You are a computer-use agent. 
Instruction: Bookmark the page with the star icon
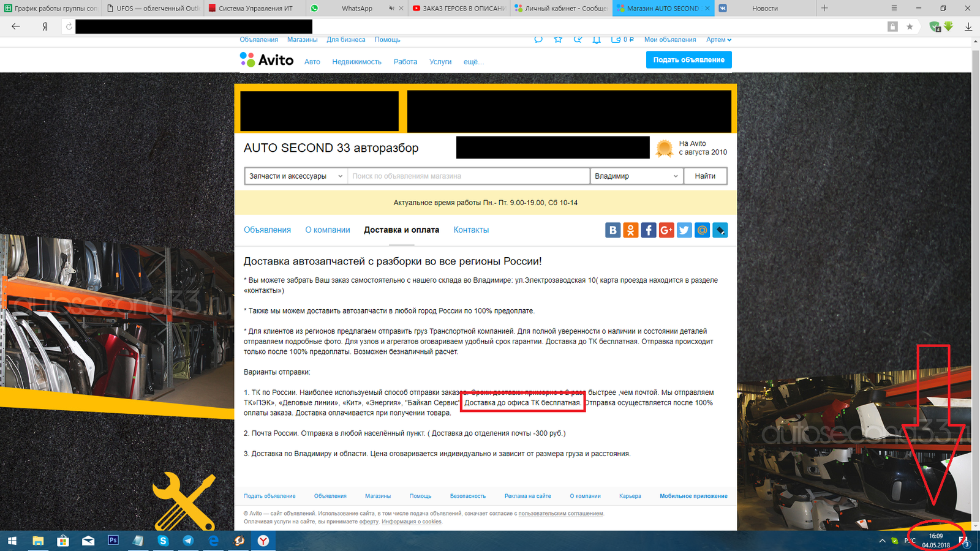[910, 26]
